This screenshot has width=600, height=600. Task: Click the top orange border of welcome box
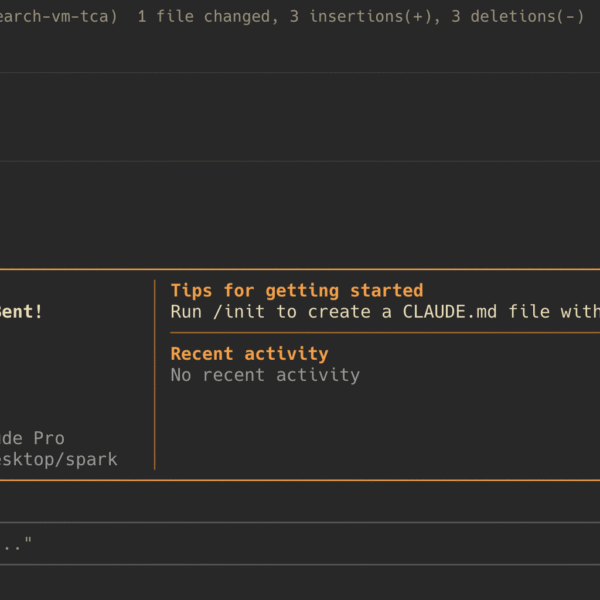[300, 269]
